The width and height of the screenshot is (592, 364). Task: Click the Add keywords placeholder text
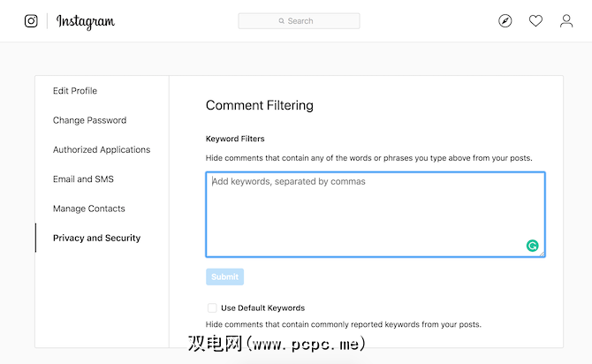click(289, 182)
